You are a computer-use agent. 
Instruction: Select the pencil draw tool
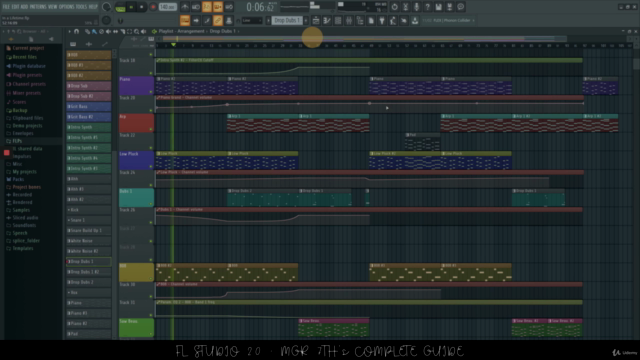coord(87,31)
